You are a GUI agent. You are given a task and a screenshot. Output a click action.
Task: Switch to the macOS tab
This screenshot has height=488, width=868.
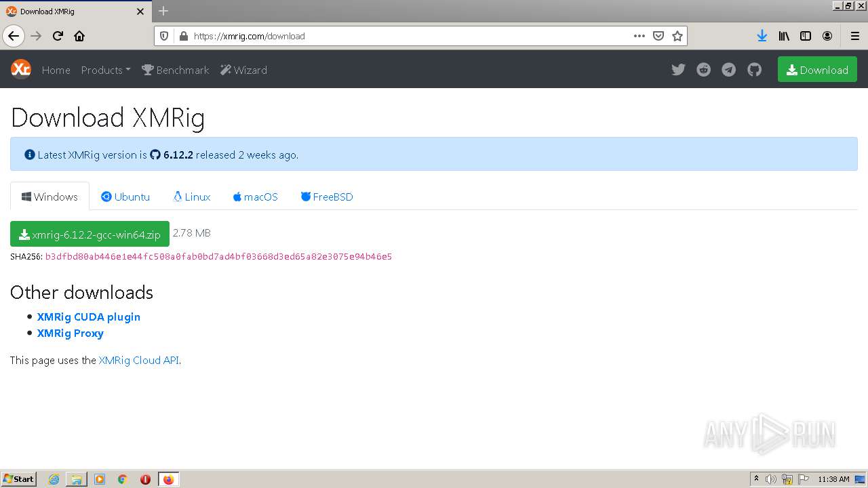click(x=255, y=197)
